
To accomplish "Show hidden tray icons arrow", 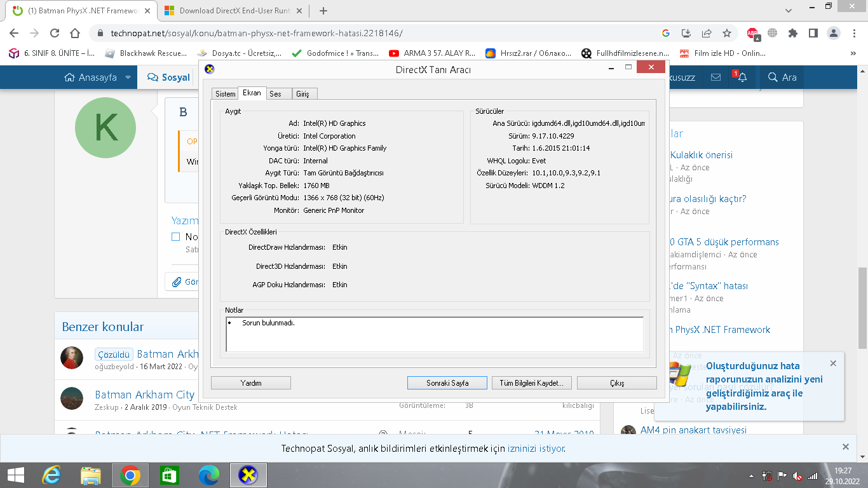I will [752, 476].
